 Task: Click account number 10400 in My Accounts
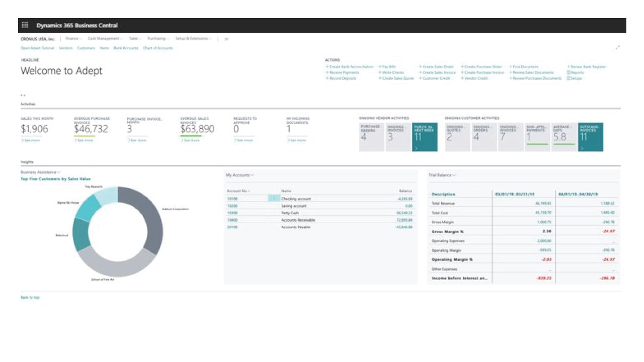coord(232,220)
